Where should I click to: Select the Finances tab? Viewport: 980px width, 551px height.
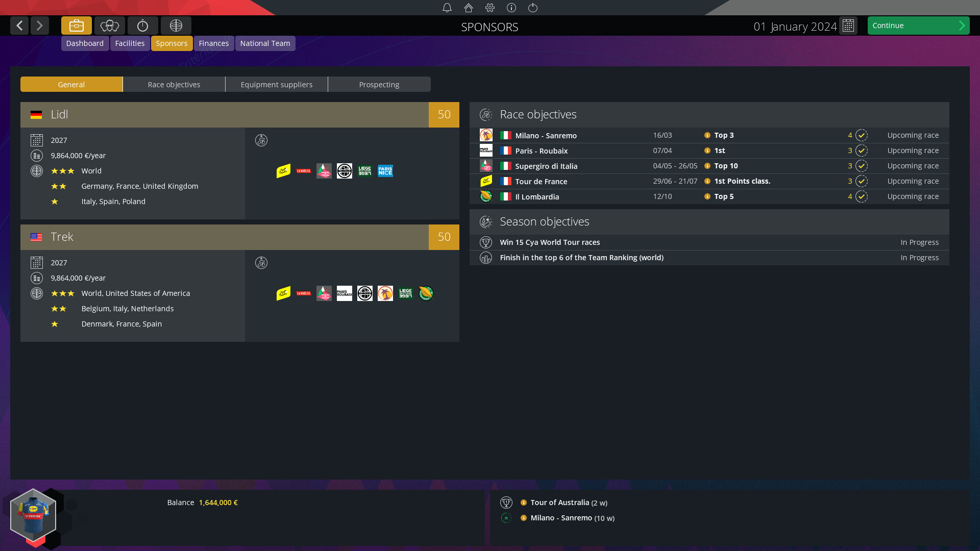pos(213,43)
